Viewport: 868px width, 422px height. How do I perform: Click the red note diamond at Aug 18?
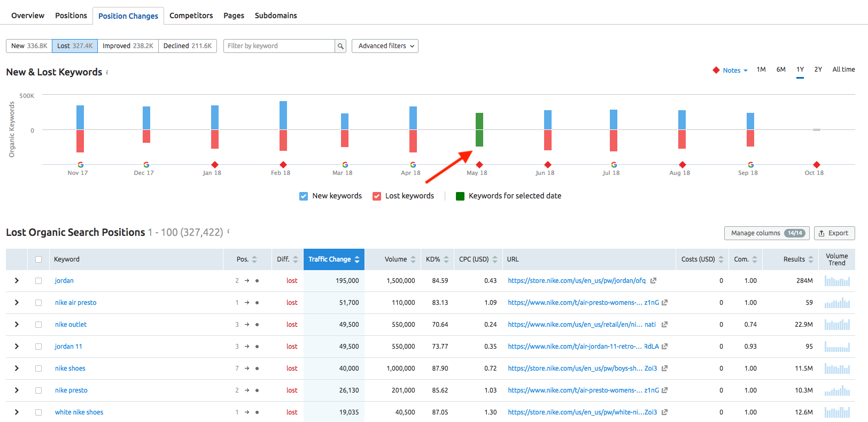pos(682,165)
